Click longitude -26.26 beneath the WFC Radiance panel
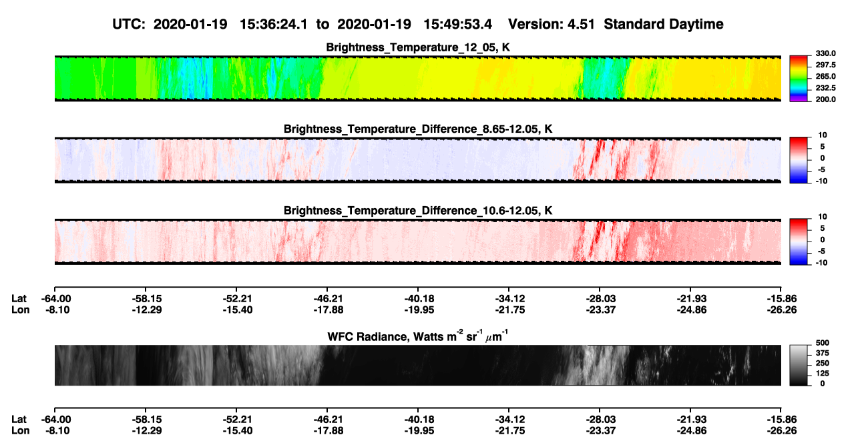 pos(781,431)
